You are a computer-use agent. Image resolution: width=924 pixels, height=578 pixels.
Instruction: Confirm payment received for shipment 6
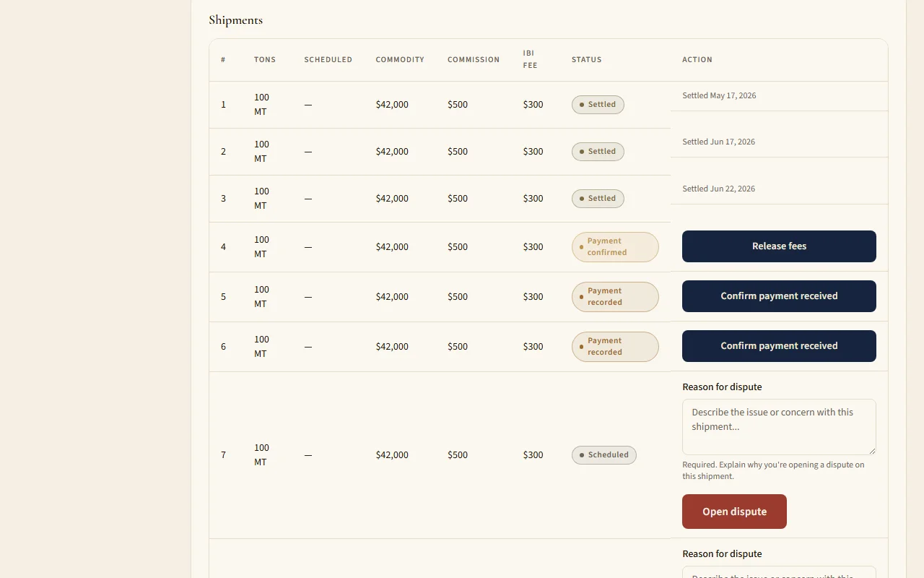[x=779, y=346]
